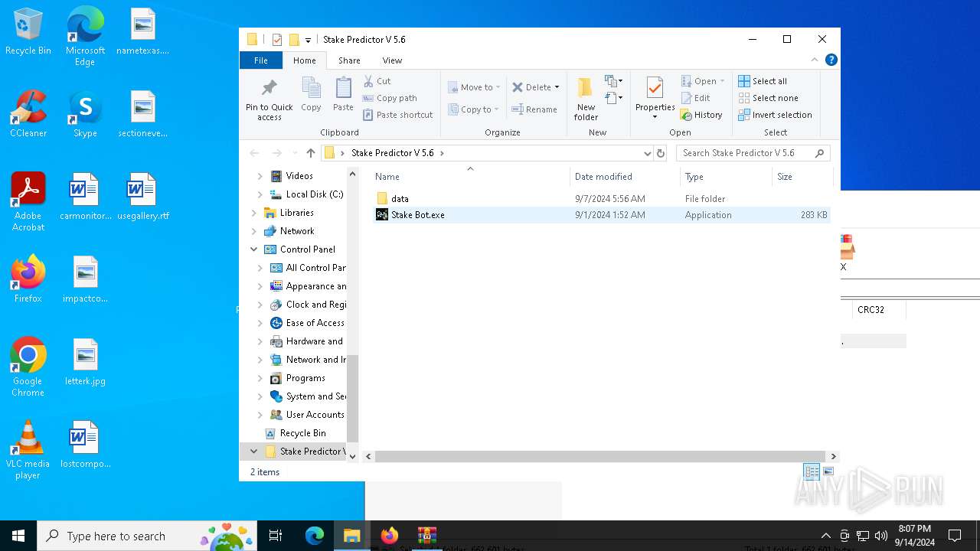The width and height of the screenshot is (980, 551).
Task: Select Programs in navigation tree
Action: click(x=305, y=378)
